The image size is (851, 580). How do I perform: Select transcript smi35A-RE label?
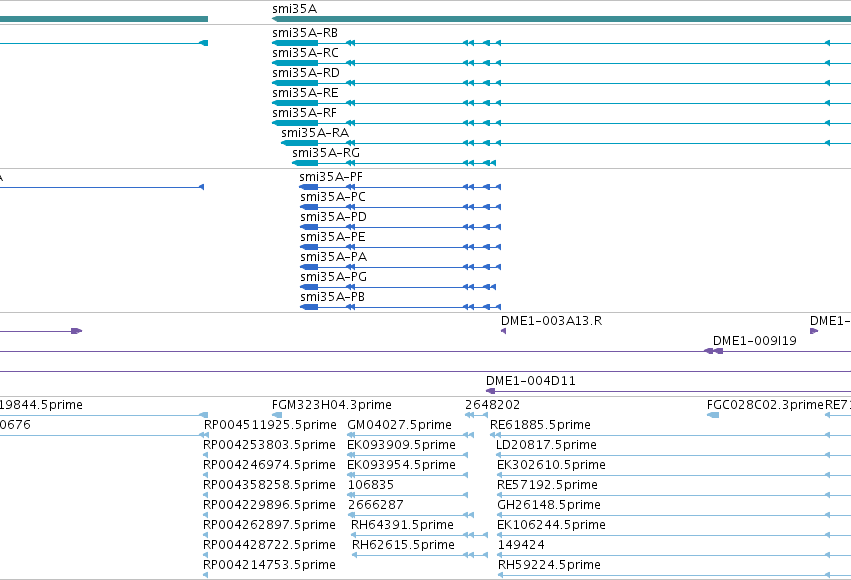pyautogui.click(x=305, y=93)
